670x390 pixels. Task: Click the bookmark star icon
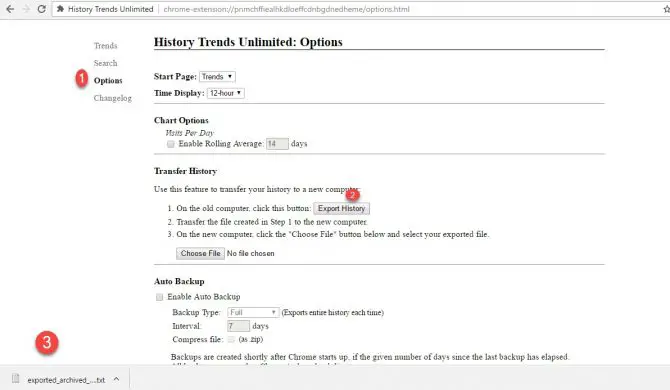pyautogui.click(x=667, y=9)
